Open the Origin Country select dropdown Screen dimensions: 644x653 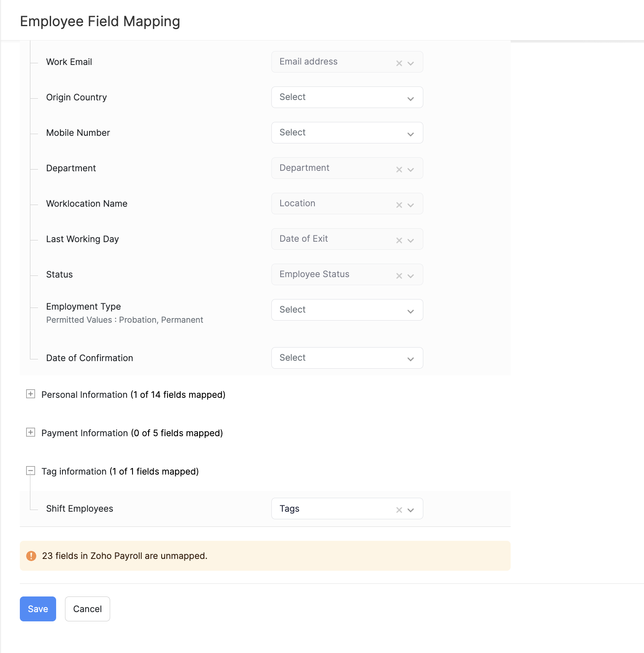[x=347, y=97]
